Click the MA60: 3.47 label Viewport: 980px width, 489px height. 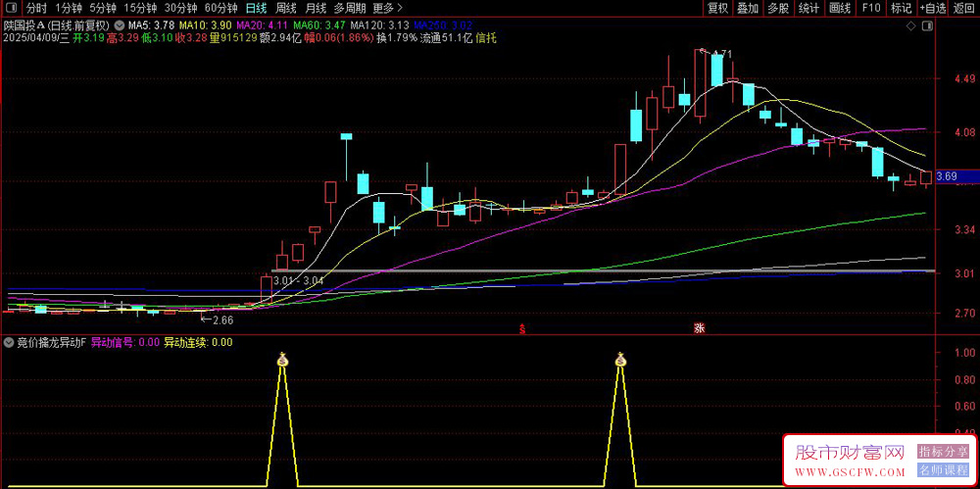pyautogui.click(x=319, y=25)
